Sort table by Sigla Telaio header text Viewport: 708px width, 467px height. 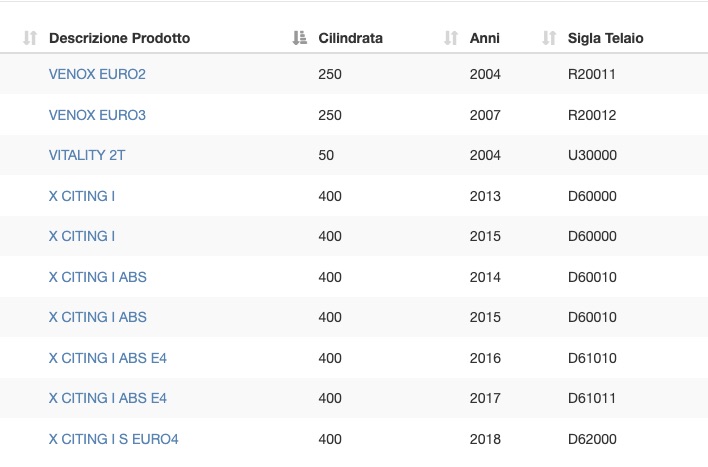[x=606, y=38]
